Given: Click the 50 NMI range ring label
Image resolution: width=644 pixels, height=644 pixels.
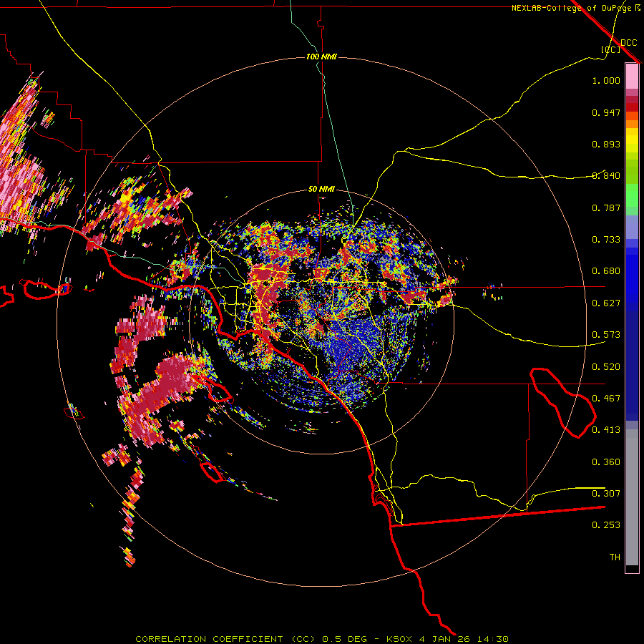Looking at the screenshot, I should 321,189.
